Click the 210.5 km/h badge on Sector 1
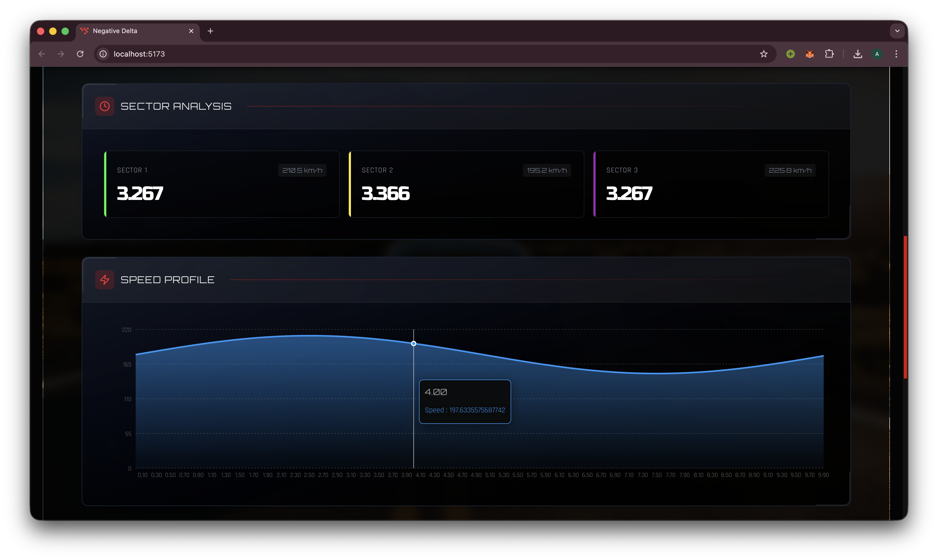The height and width of the screenshot is (560, 938). [x=302, y=170]
